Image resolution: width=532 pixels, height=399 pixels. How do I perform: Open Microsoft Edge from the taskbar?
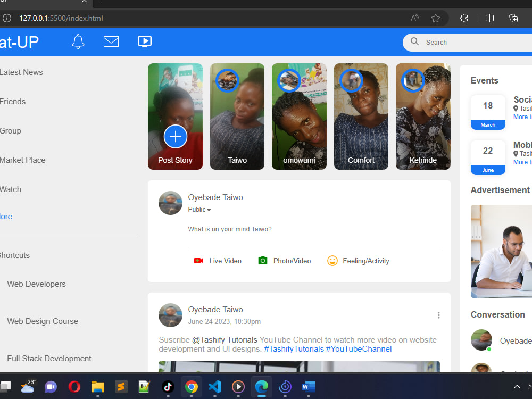click(262, 386)
